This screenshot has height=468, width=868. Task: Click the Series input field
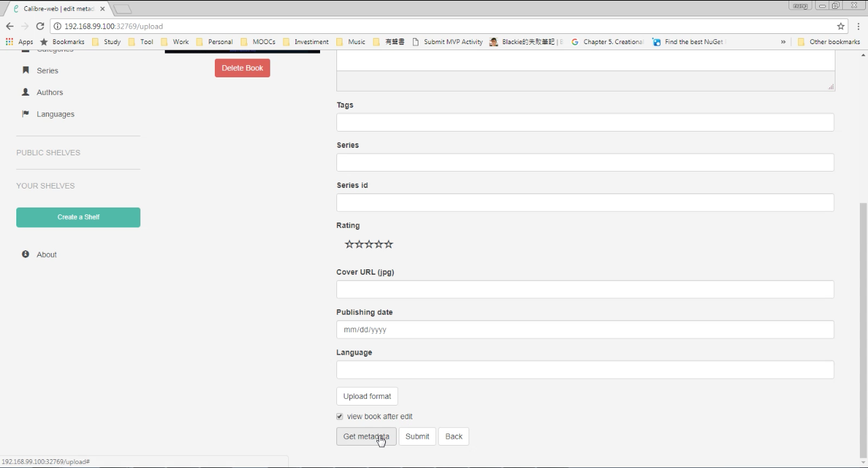(585, 162)
